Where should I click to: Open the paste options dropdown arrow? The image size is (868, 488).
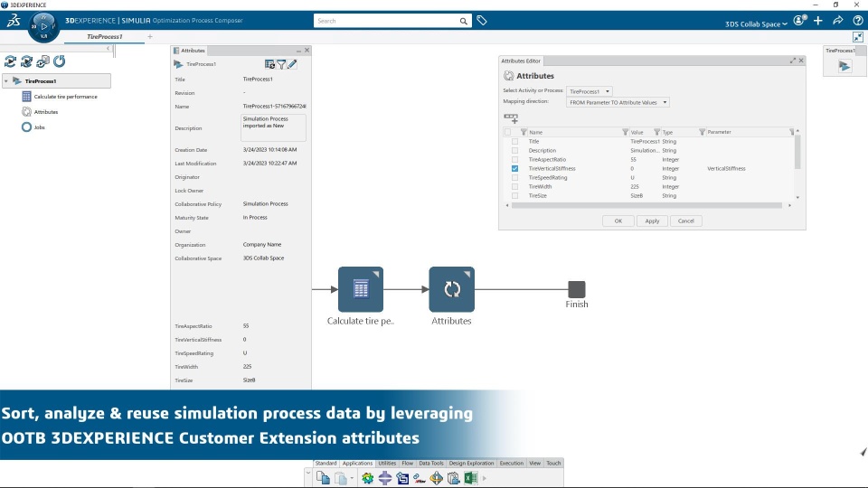pyautogui.click(x=352, y=479)
